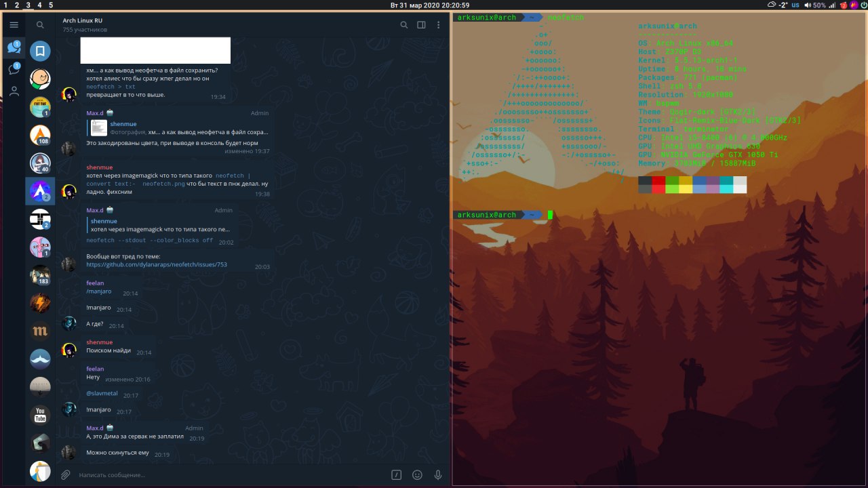The image size is (868, 488).
Task: Open the weather widget showing -2°
Action: (x=776, y=5)
